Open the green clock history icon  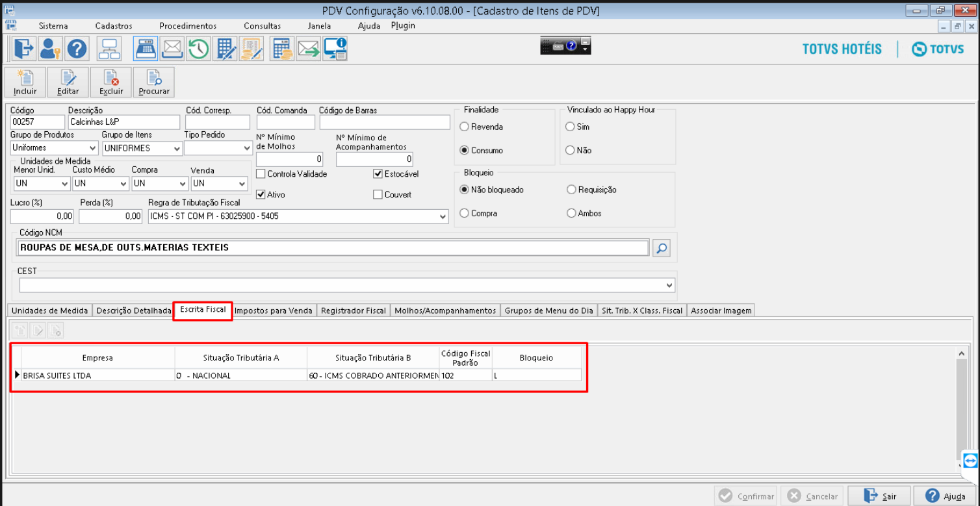click(199, 49)
